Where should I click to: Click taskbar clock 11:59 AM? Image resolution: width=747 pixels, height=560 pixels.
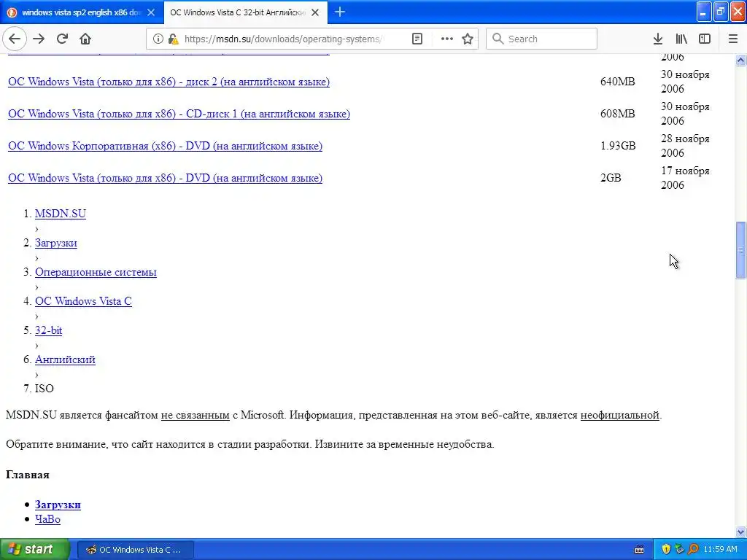point(720,550)
